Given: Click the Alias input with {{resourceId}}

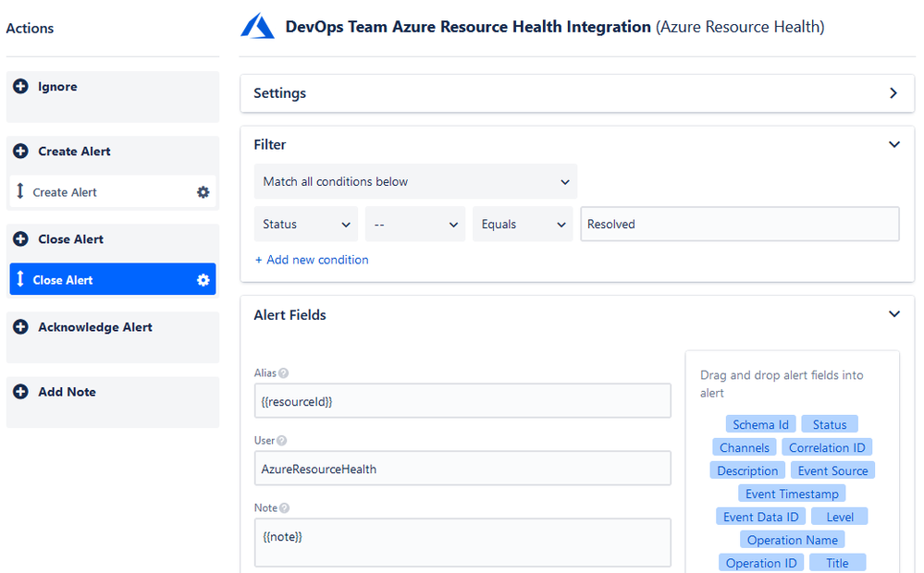Looking at the screenshot, I should click(x=462, y=401).
